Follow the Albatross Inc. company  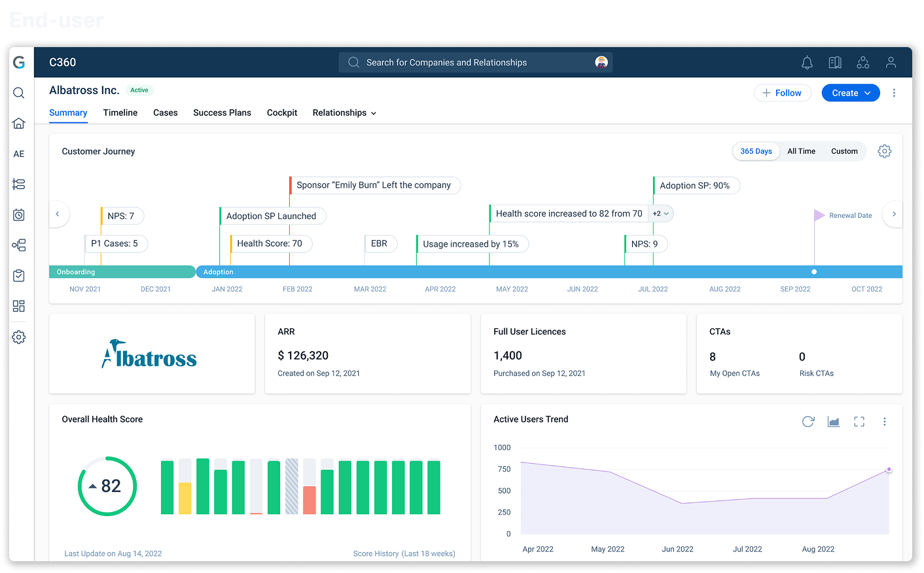point(782,93)
